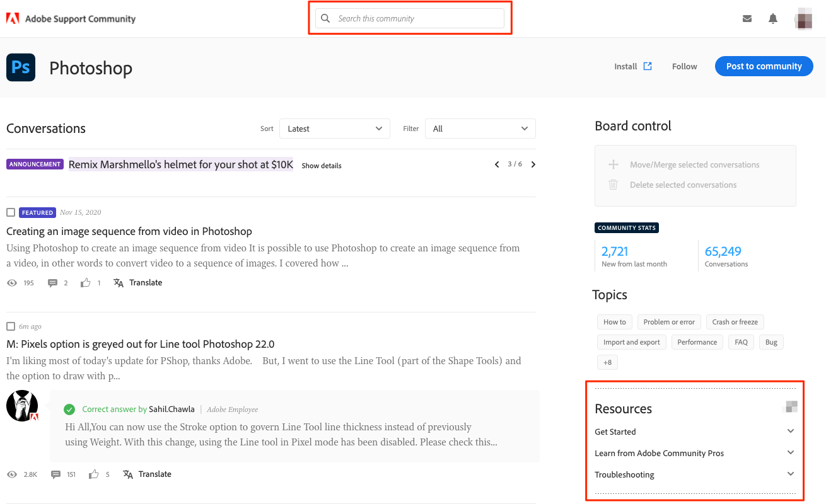Open the private messages envelope icon

click(747, 18)
